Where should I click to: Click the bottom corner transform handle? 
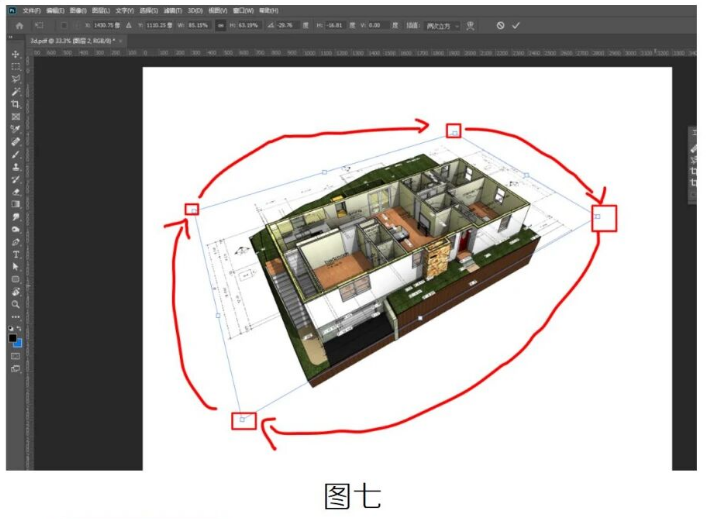242,419
